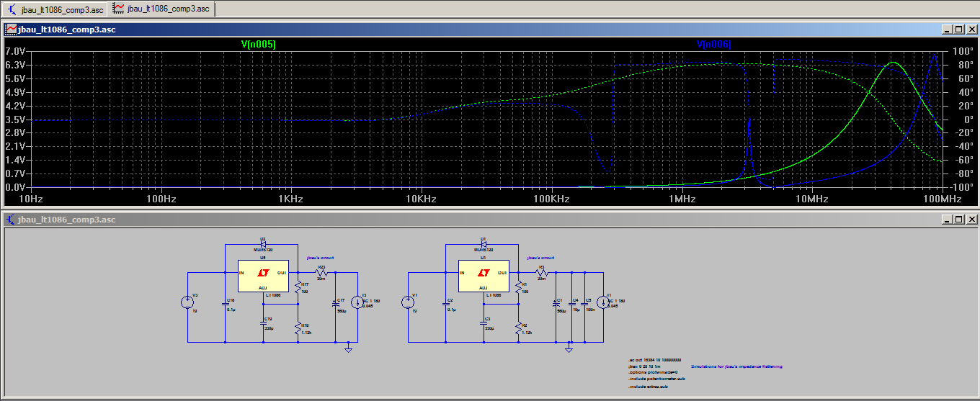
Task: Select resistor R2 symbol
Action: pos(519,328)
